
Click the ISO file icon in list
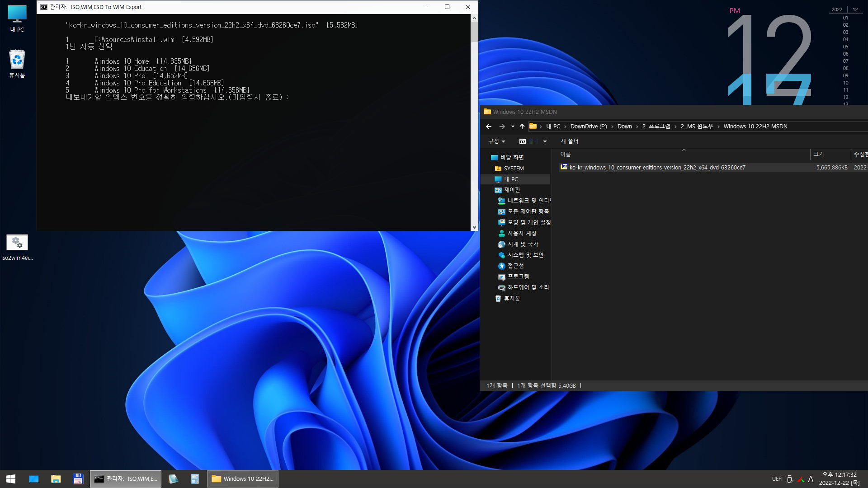point(564,167)
